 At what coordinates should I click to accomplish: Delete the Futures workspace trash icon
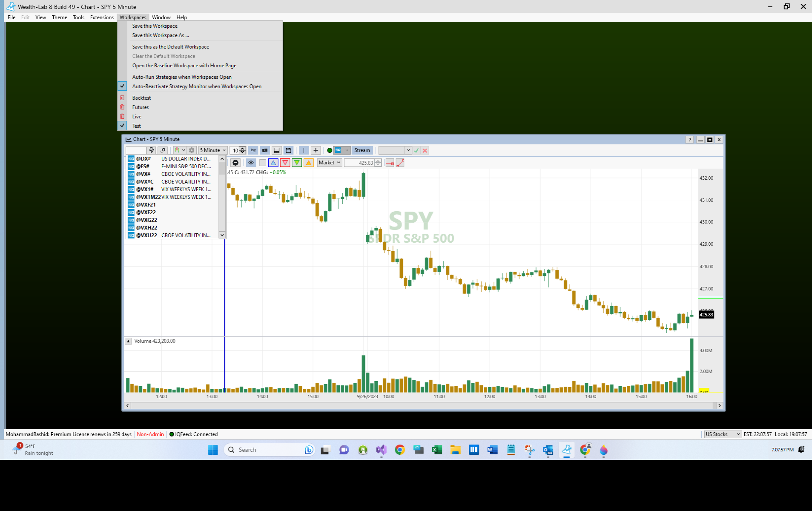[122, 107]
